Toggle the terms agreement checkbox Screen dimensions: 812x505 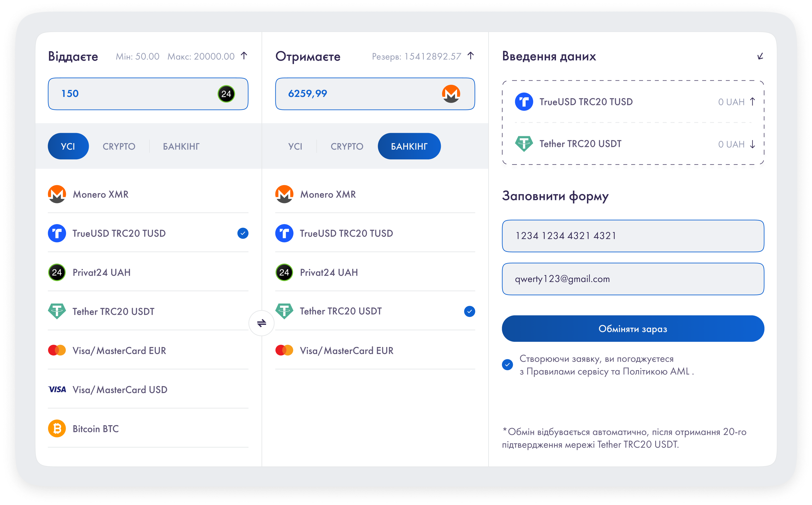coord(507,365)
